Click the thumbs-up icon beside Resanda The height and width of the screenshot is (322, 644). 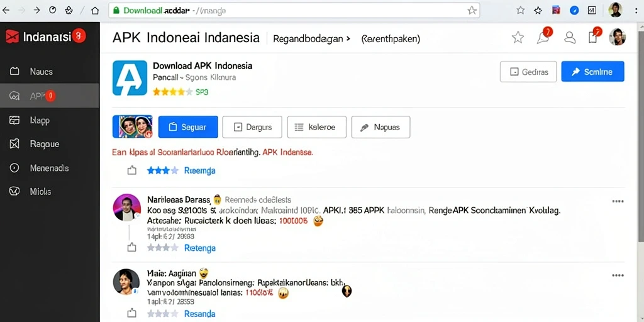132,313
